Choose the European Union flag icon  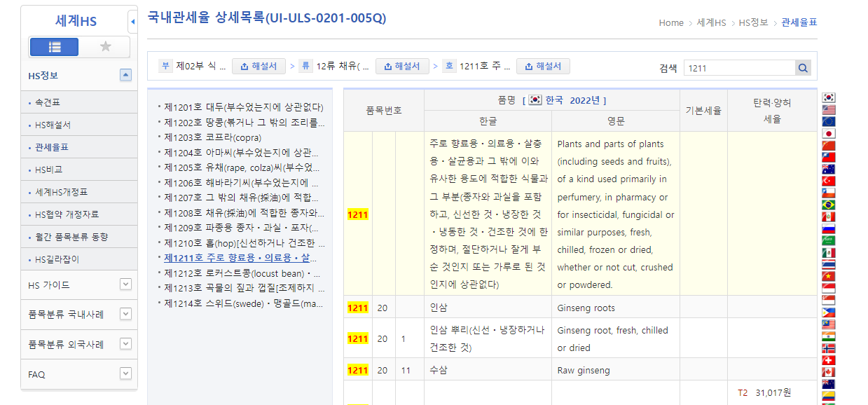click(829, 121)
